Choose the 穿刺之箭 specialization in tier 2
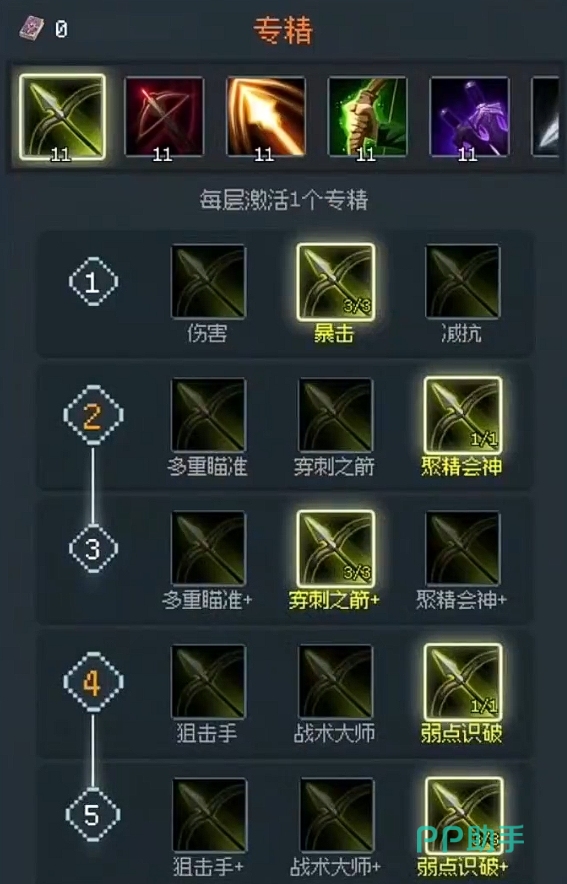Viewport: 567px width, 884px height. click(335, 415)
